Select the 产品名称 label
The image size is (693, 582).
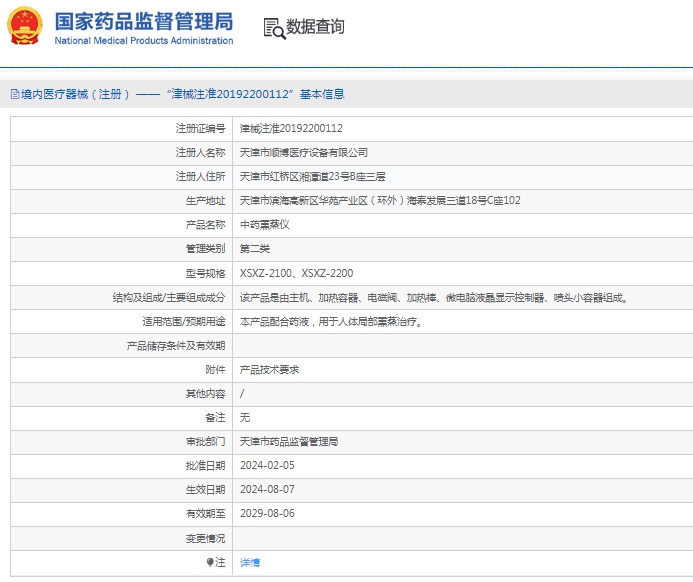pyautogui.click(x=206, y=225)
